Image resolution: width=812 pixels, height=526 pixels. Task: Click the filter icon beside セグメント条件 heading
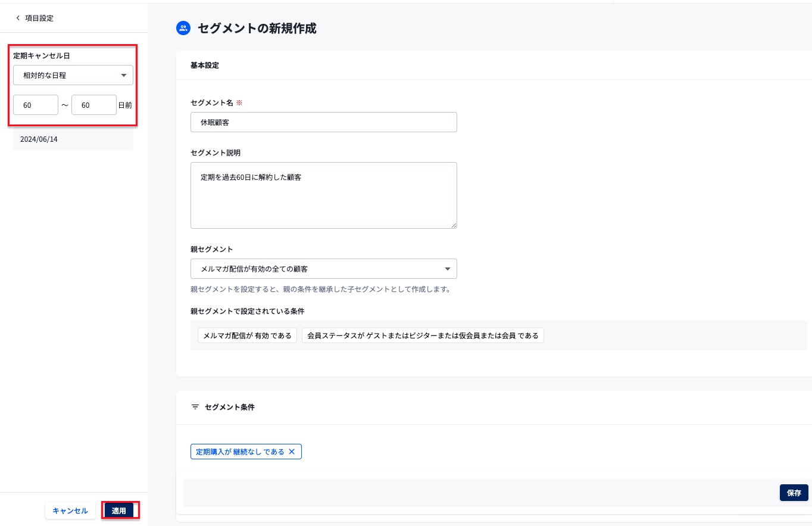(x=195, y=407)
